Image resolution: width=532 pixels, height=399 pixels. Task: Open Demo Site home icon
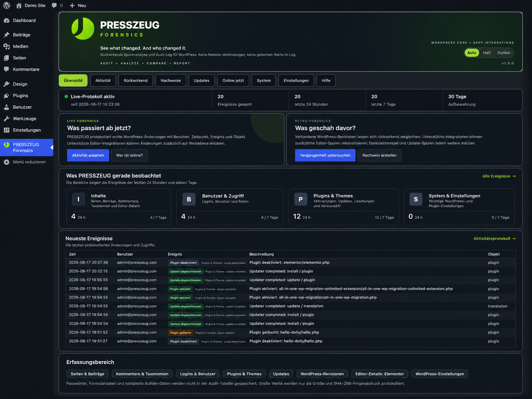point(19,6)
